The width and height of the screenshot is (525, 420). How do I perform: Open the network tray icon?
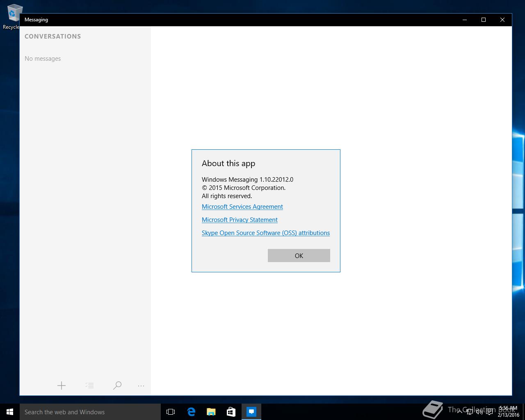tap(470, 412)
